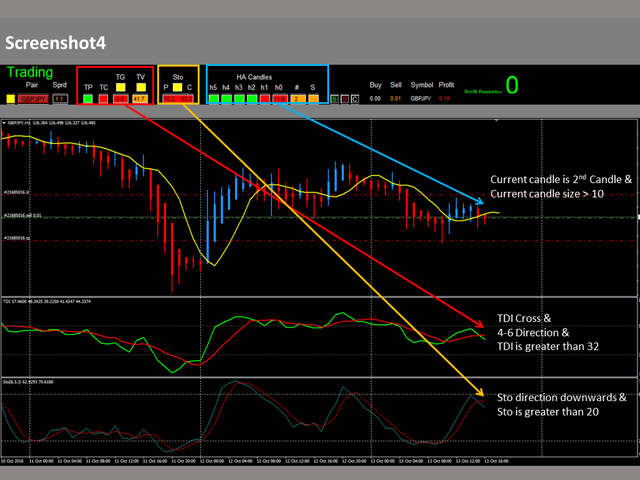Click the green TP indicator box
Image resolution: width=640 pixels, height=480 pixels.
88,99
